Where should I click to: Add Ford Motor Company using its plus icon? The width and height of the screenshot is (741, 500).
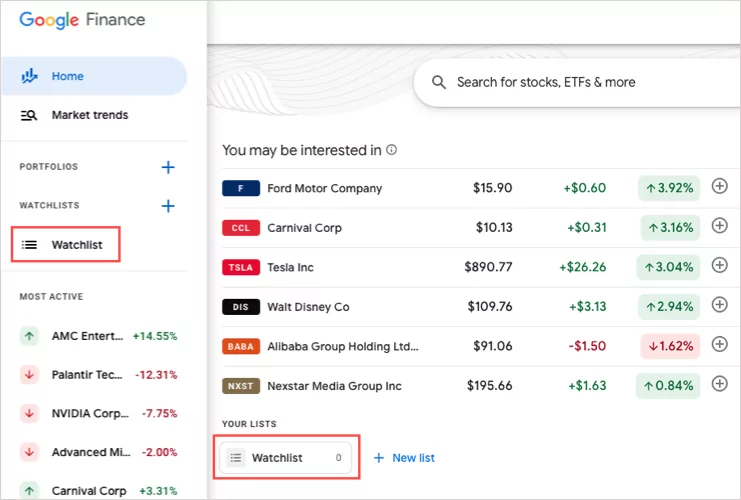tap(719, 187)
